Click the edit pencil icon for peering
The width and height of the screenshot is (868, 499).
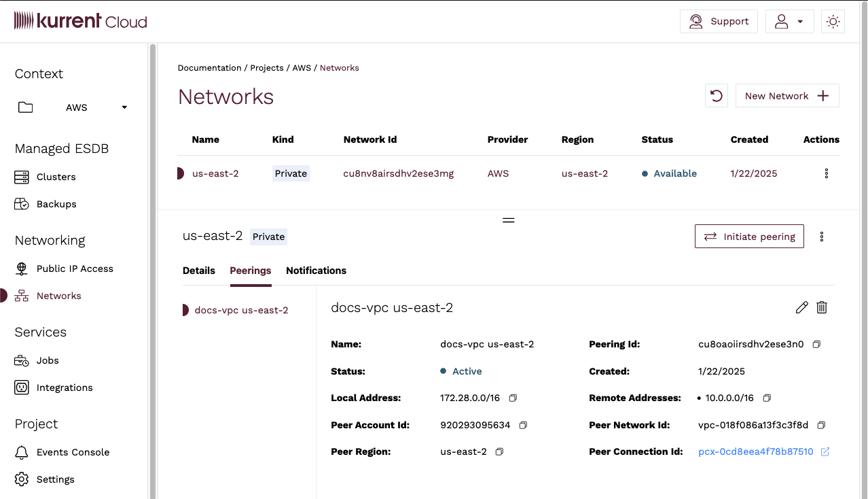[x=801, y=307]
